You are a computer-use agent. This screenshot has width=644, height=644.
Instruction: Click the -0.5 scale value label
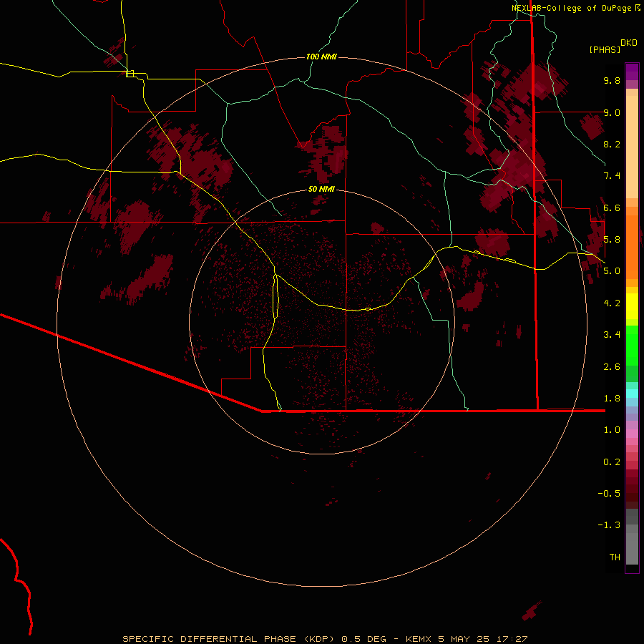click(x=609, y=494)
